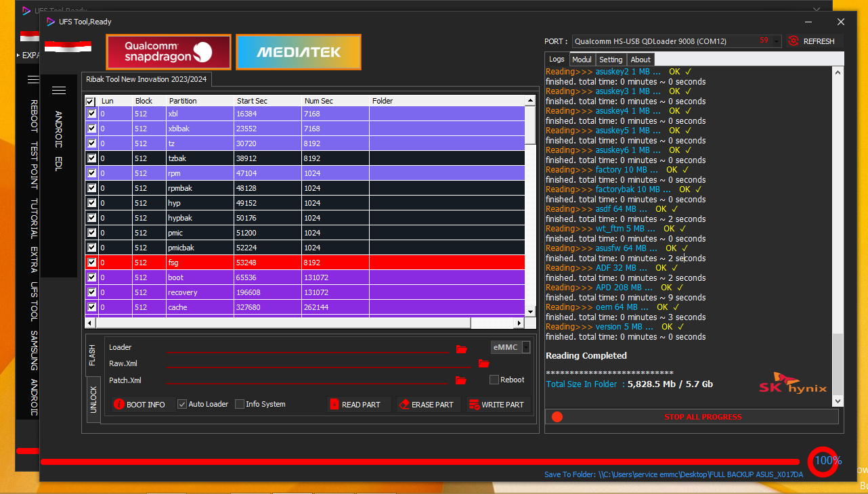Click the REFRESH button label
868x494 pixels.
[819, 41]
